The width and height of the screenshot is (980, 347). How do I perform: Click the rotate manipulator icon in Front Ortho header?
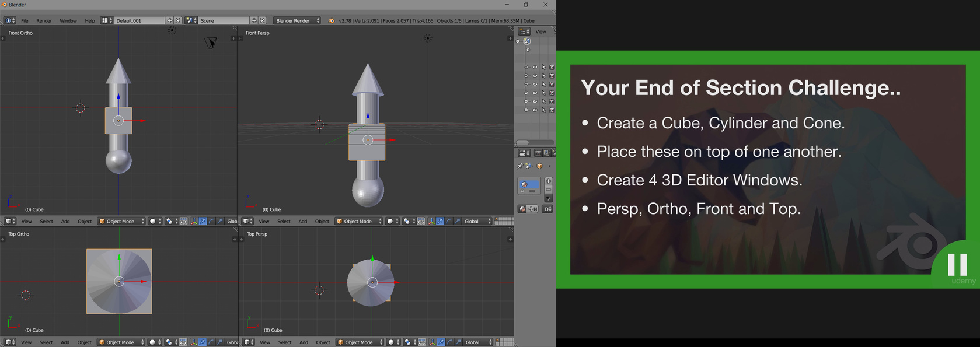tap(211, 222)
